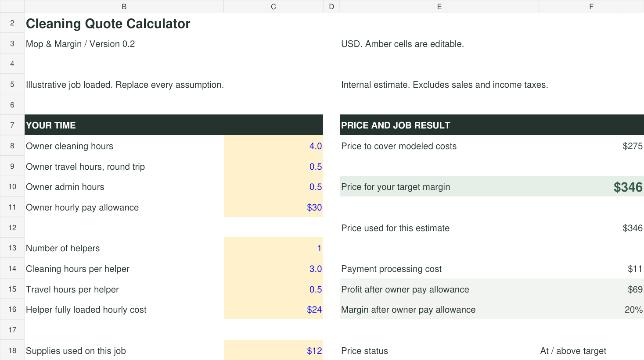Select column D header

(x=331, y=6)
